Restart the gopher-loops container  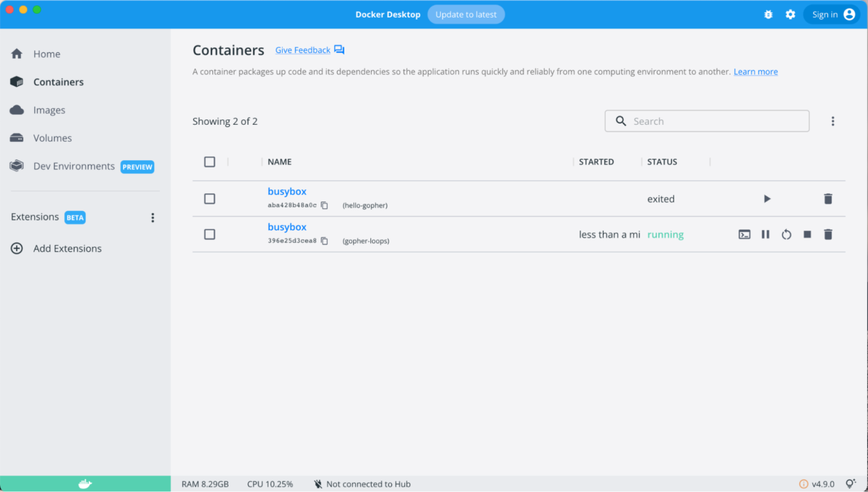[786, 233]
